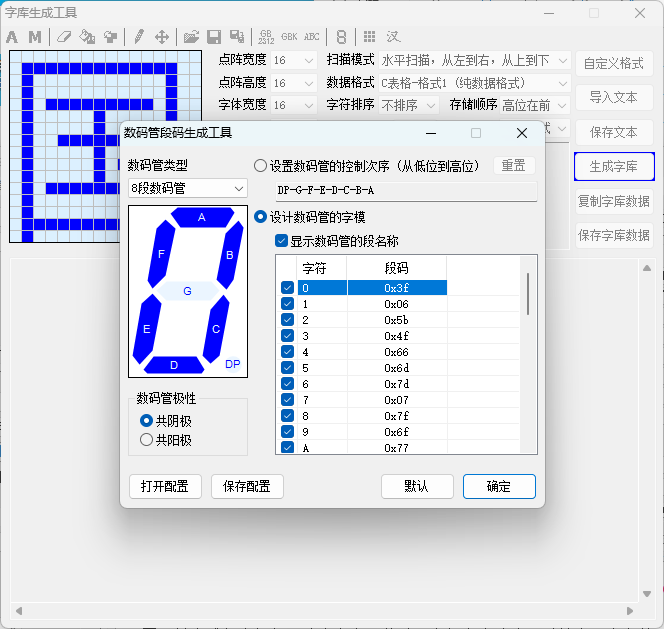Click 生成字库 in main window
This screenshot has width=664, height=629.
614,166
